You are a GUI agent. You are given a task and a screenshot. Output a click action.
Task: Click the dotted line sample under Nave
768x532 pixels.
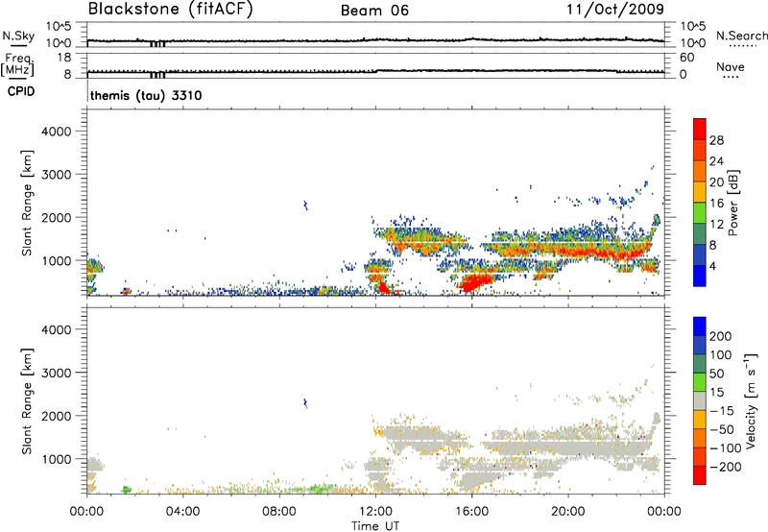tap(731, 77)
